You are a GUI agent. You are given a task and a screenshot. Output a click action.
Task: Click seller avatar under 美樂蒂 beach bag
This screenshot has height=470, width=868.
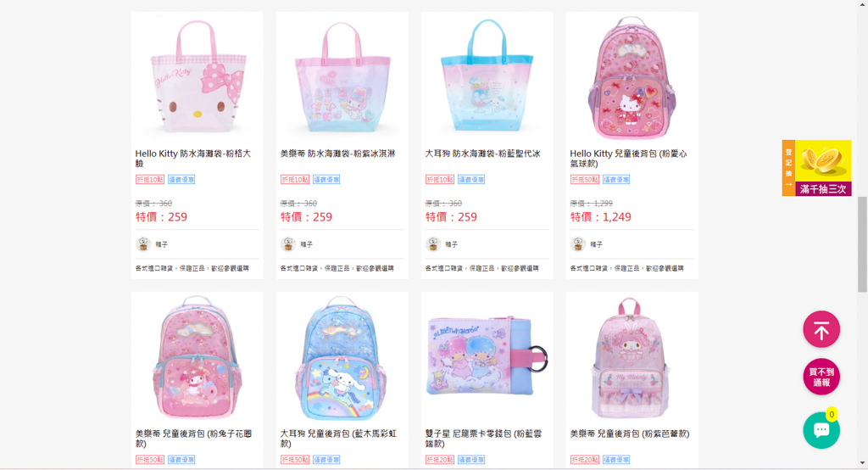[x=288, y=243]
